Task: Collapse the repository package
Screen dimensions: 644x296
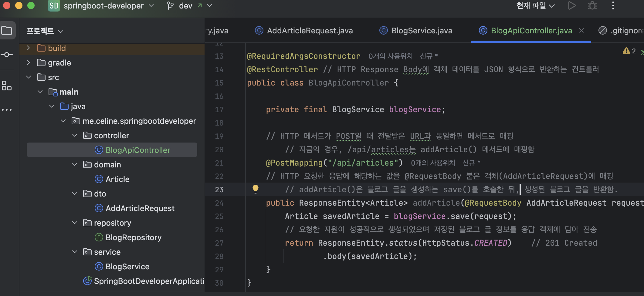Action: pyautogui.click(x=75, y=223)
